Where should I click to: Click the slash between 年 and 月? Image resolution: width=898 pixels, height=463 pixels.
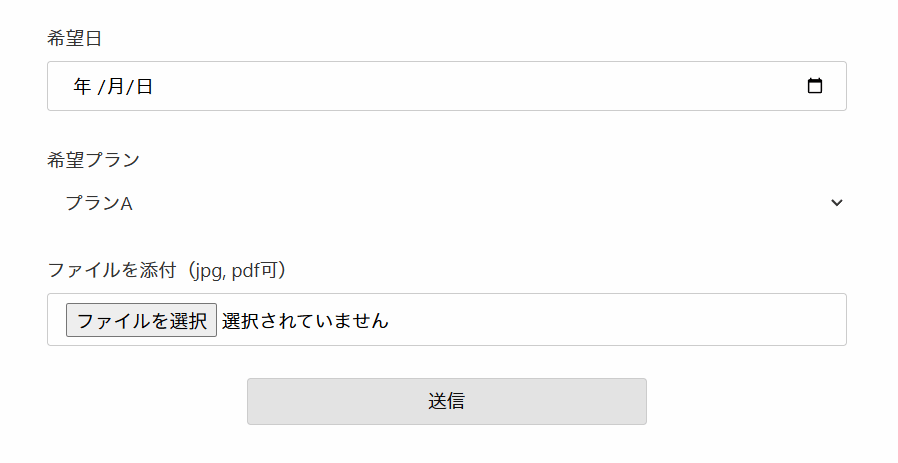pyautogui.click(x=101, y=87)
